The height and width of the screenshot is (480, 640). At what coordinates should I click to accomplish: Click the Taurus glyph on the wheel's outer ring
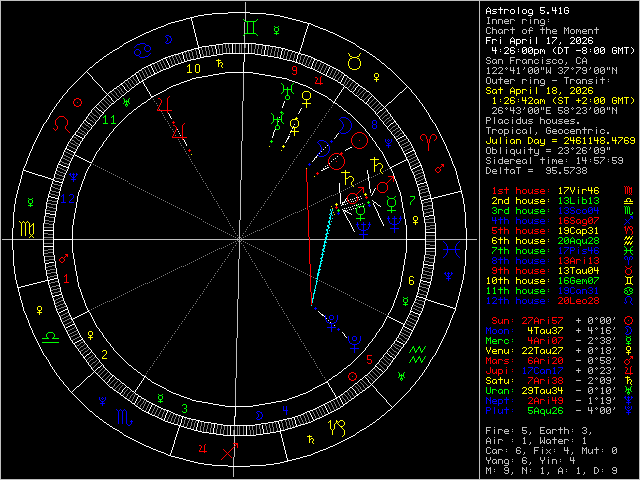point(354,62)
